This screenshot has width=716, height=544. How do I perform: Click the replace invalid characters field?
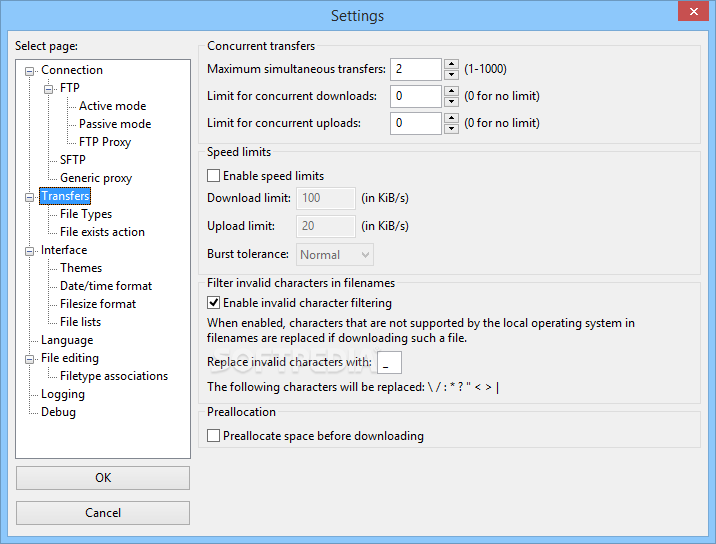click(x=390, y=362)
